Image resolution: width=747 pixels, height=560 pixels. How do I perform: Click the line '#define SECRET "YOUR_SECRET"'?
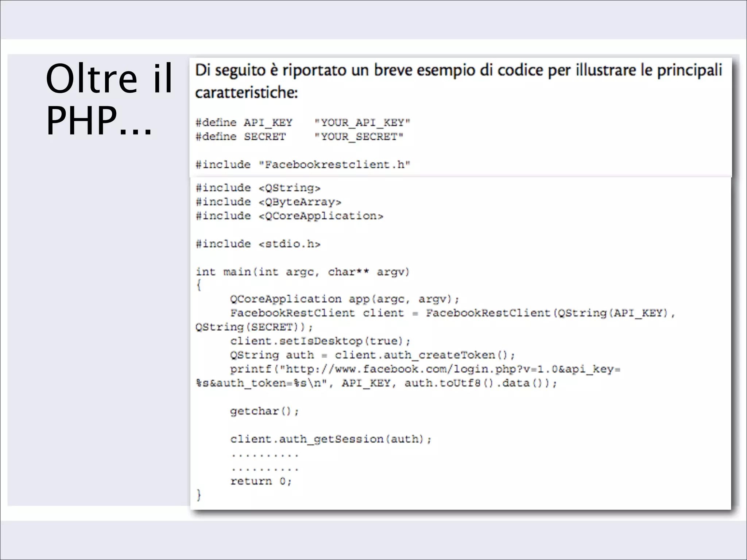pos(299,137)
